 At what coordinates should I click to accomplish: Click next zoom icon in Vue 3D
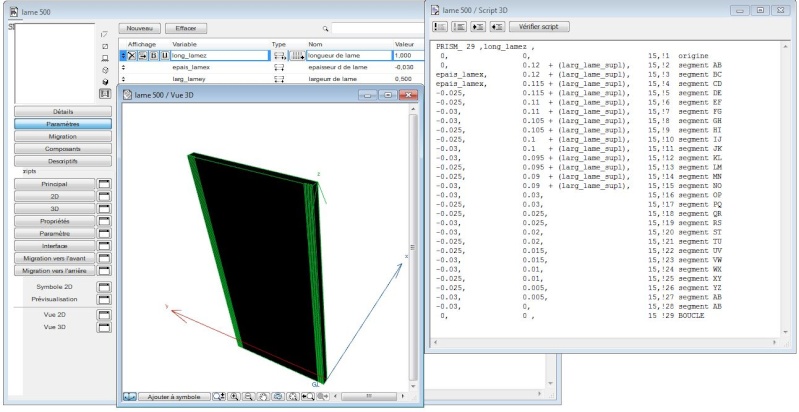pyautogui.click(x=323, y=396)
